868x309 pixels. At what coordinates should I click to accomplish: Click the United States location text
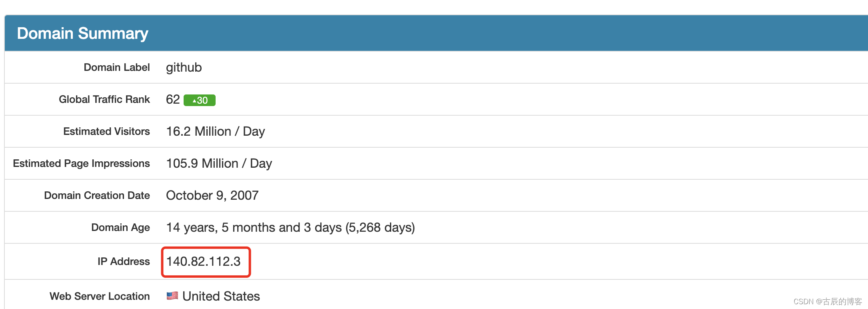click(x=221, y=296)
